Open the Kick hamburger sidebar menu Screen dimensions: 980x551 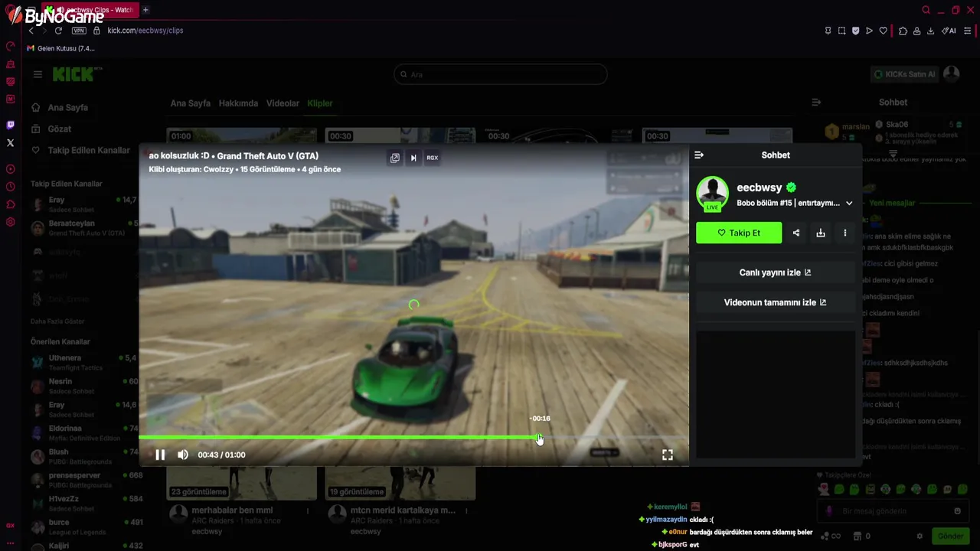pyautogui.click(x=38, y=74)
